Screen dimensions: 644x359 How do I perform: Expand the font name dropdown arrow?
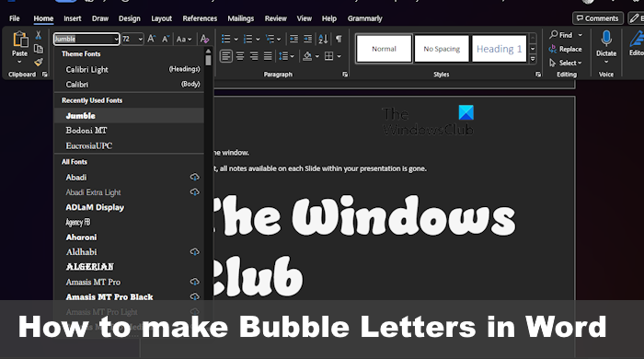click(x=116, y=39)
